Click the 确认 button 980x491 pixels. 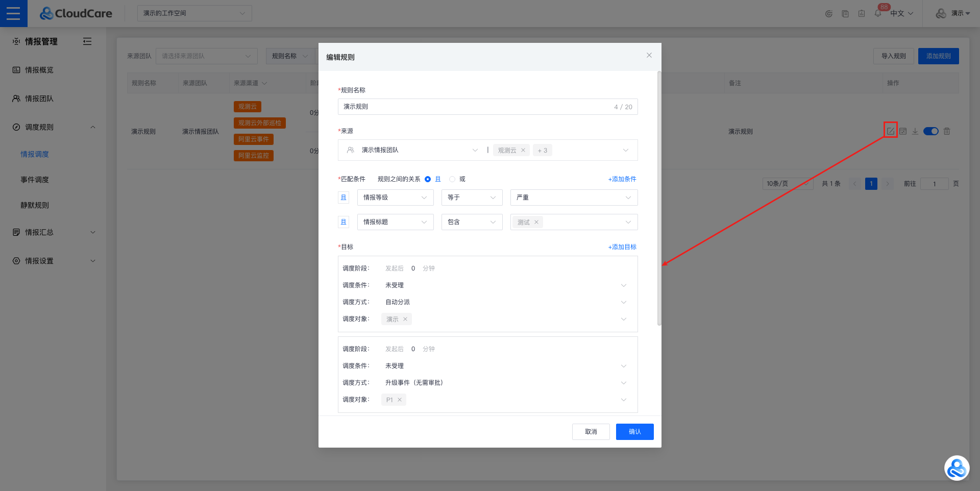(634, 432)
